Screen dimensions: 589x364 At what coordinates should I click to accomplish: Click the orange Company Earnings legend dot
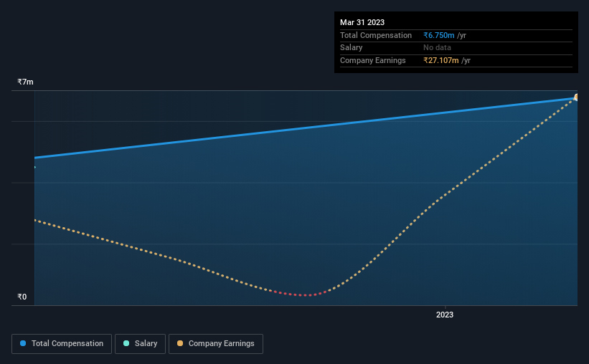180,343
